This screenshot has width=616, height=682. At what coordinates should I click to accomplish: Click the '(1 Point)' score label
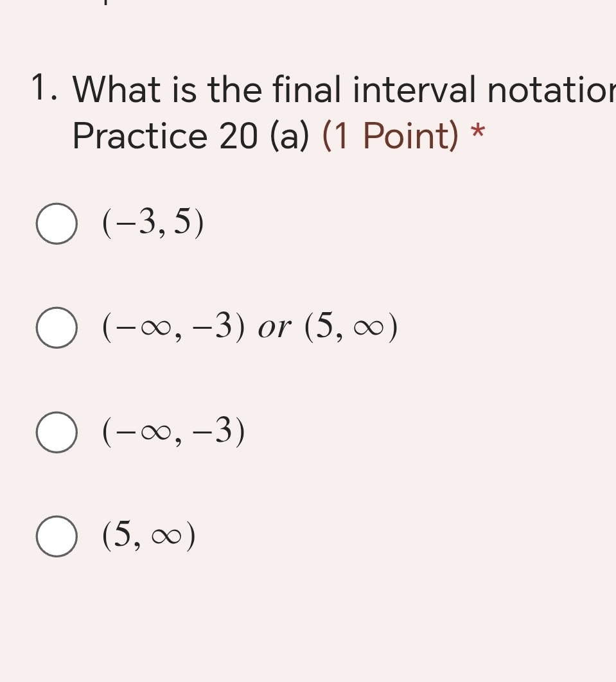pos(390,136)
